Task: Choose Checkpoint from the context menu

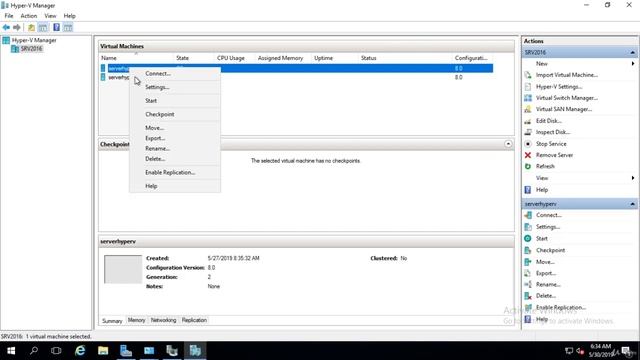Action: coord(175,114)
